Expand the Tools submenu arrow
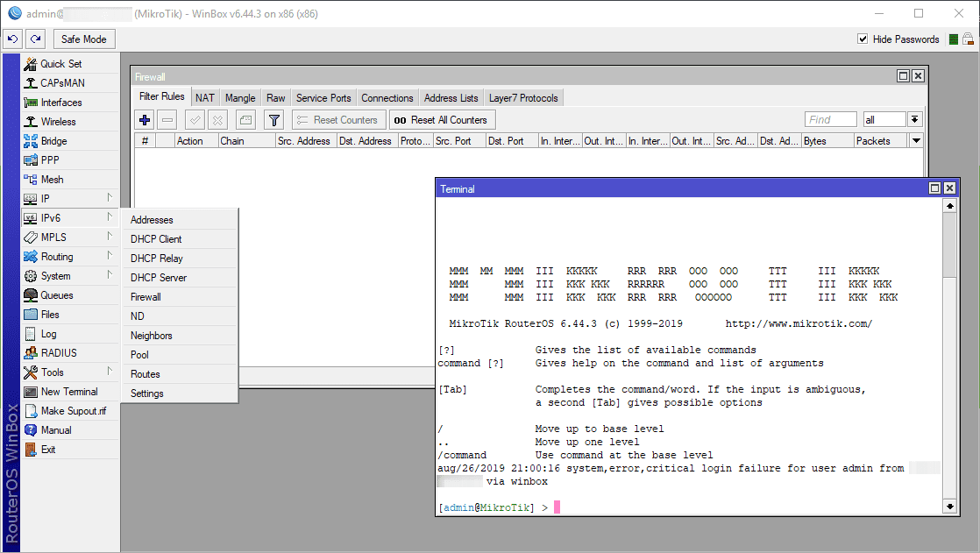This screenshot has height=553, width=980. pos(110,372)
